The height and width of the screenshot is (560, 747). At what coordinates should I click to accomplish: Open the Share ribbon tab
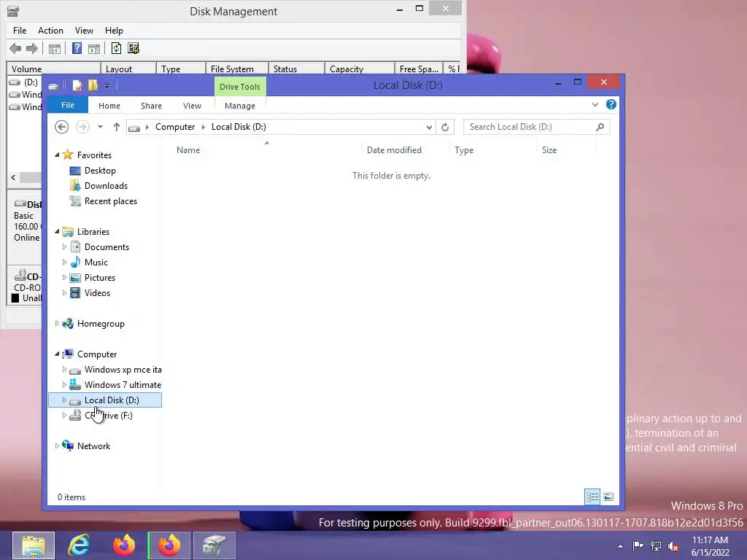[x=151, y=106]
